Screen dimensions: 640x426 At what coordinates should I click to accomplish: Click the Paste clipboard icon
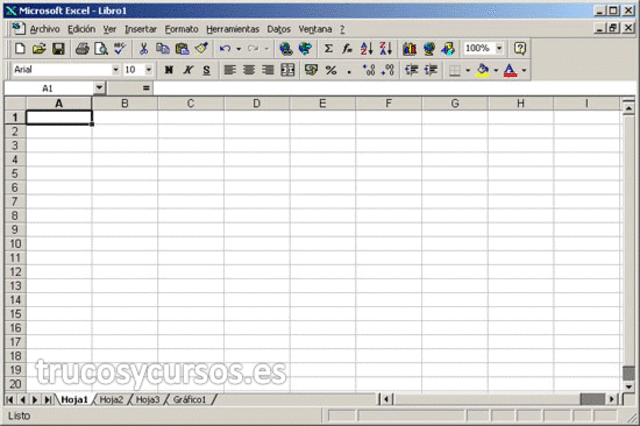pyautogui.click(x=182, y=49)
